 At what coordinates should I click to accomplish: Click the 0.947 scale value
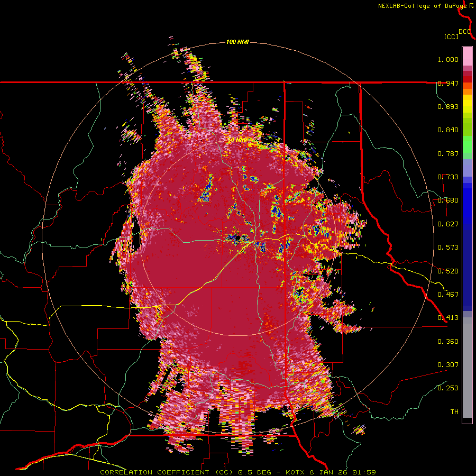click(448, 83)
